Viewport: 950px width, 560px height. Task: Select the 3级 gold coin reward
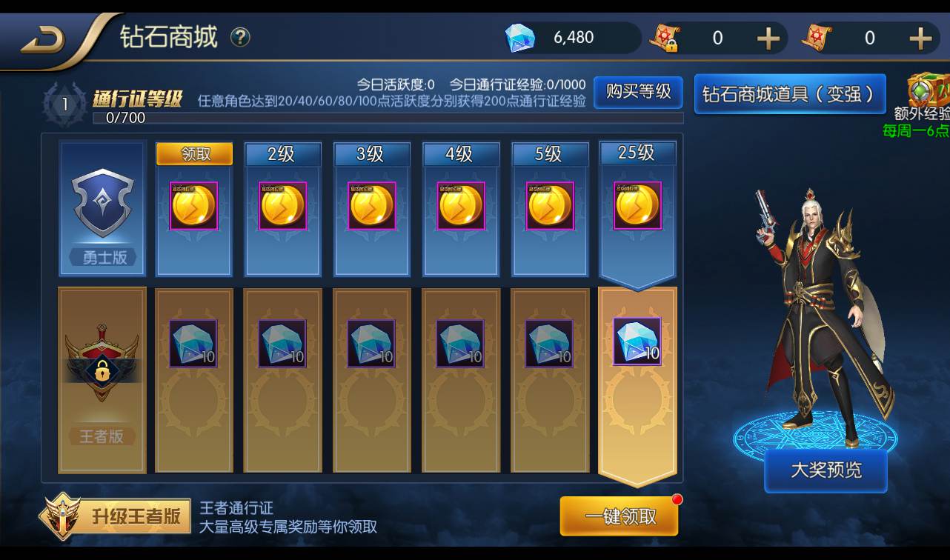pos(372,206)
